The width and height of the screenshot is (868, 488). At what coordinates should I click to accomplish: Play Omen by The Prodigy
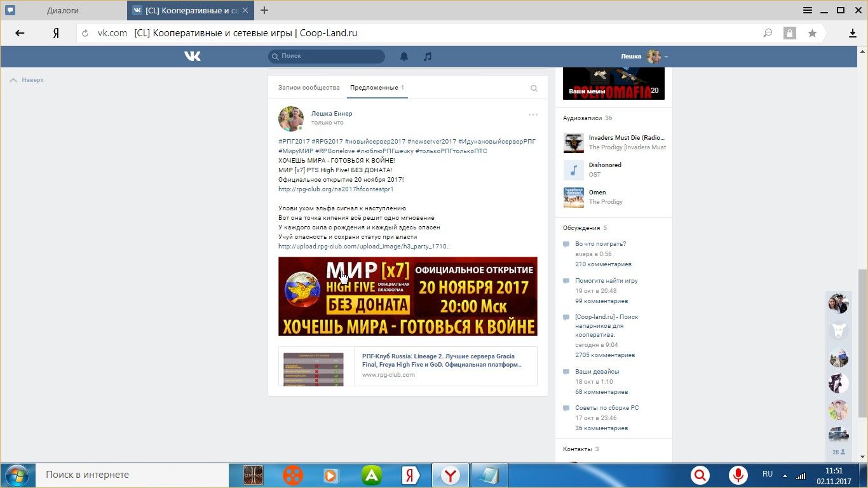[x=573, y=197]
